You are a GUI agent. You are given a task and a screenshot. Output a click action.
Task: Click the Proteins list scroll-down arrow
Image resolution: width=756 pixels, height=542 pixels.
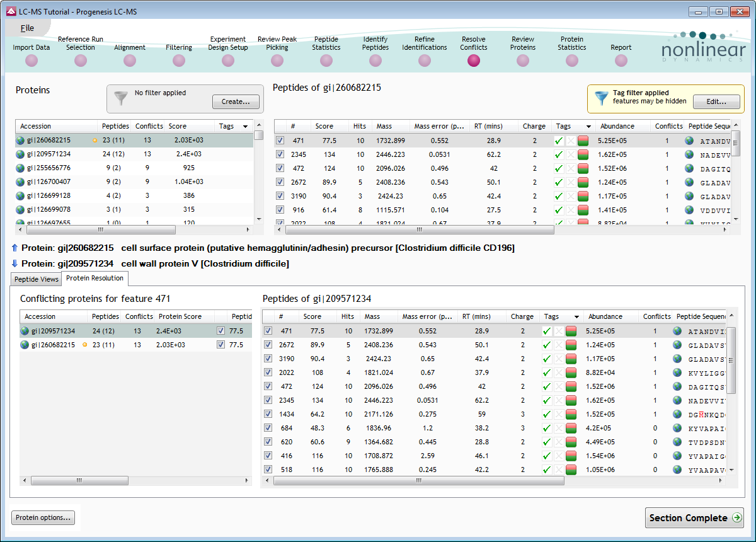(258, 219)
